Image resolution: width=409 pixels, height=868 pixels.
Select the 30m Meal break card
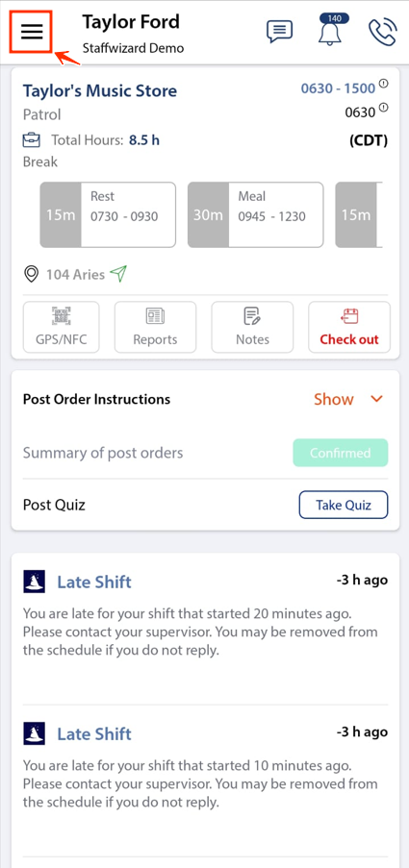(x=255, y=214)
